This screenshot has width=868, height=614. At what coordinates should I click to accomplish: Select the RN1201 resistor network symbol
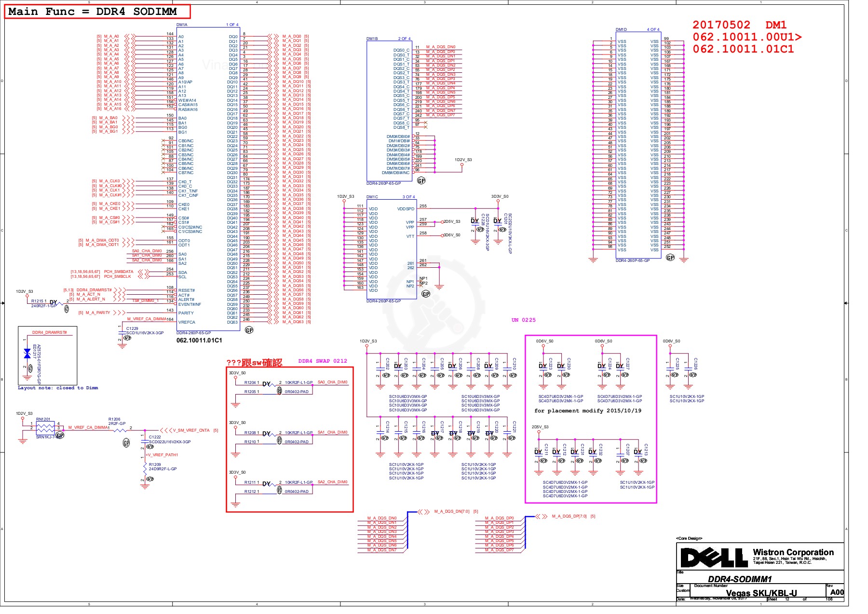tap(45, 428)
